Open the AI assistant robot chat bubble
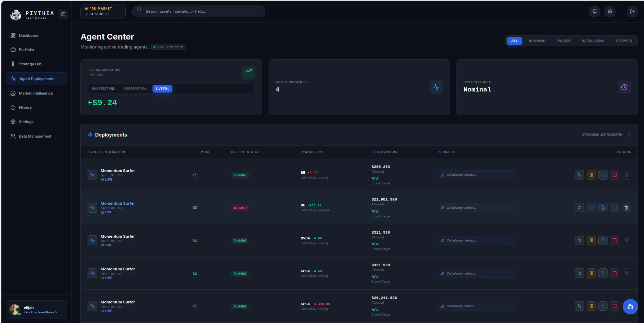 click(630, 306)
